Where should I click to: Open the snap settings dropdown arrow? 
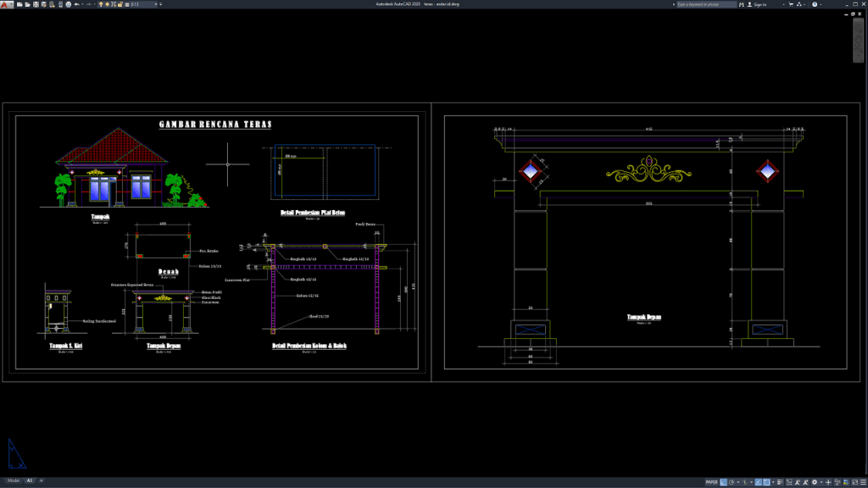point(738,481)
